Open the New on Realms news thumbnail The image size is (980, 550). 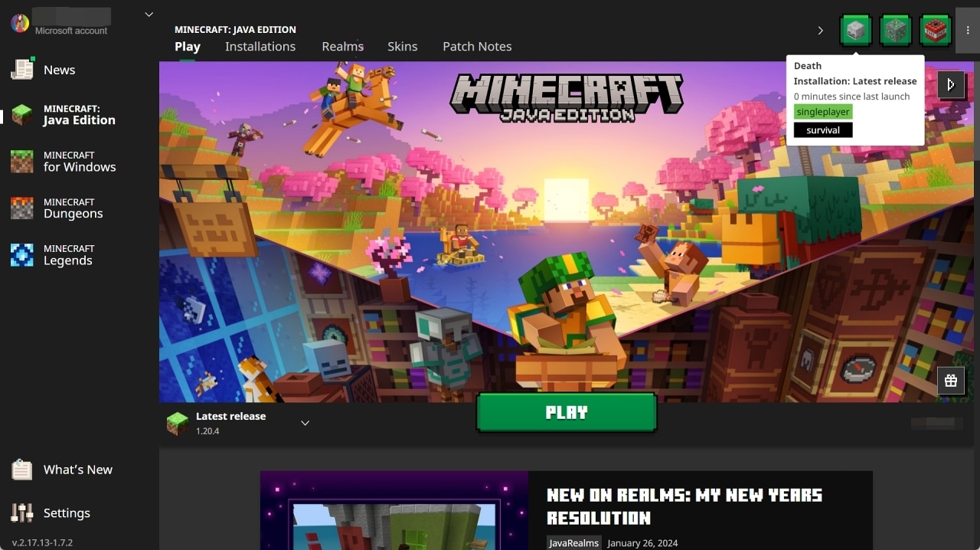click(x=394, y=510)
